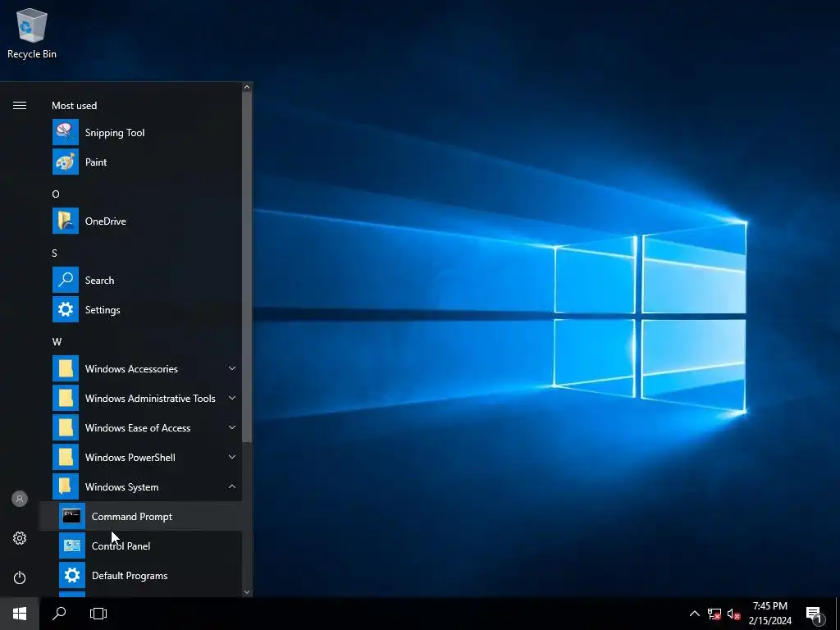Screen dimensions: 840x630
Task: Click the app list scrollbar thumb
Action: 247,267
